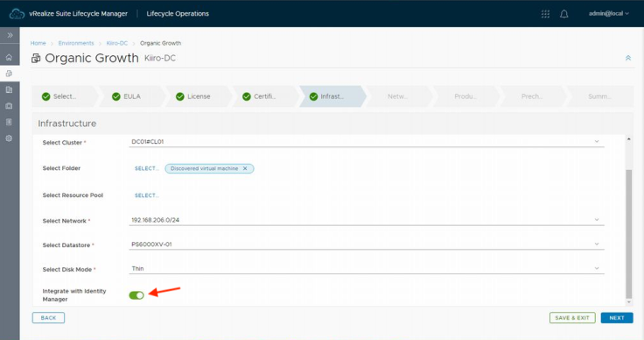
Task: Go to the EULA wizard step
Action: pos(131,96)
